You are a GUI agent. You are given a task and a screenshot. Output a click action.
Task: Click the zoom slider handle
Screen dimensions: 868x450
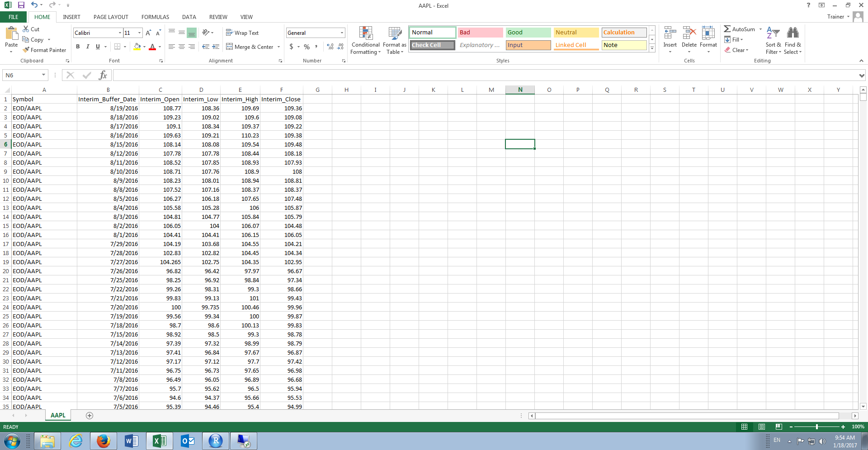pos(816,427)
